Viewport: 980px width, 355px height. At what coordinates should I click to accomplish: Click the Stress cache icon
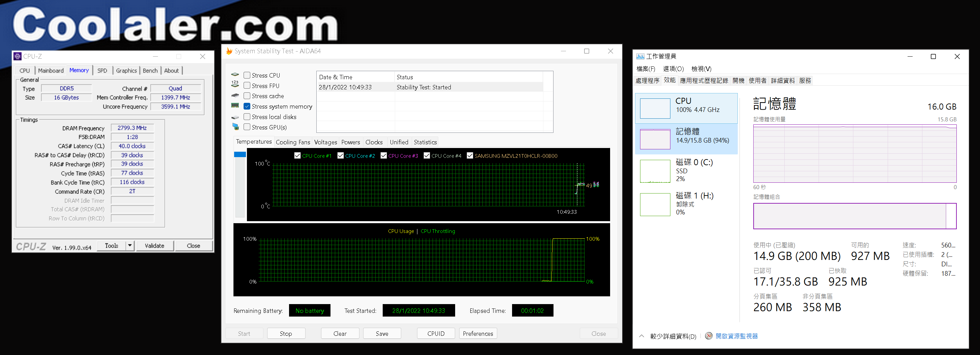(235, 96)
